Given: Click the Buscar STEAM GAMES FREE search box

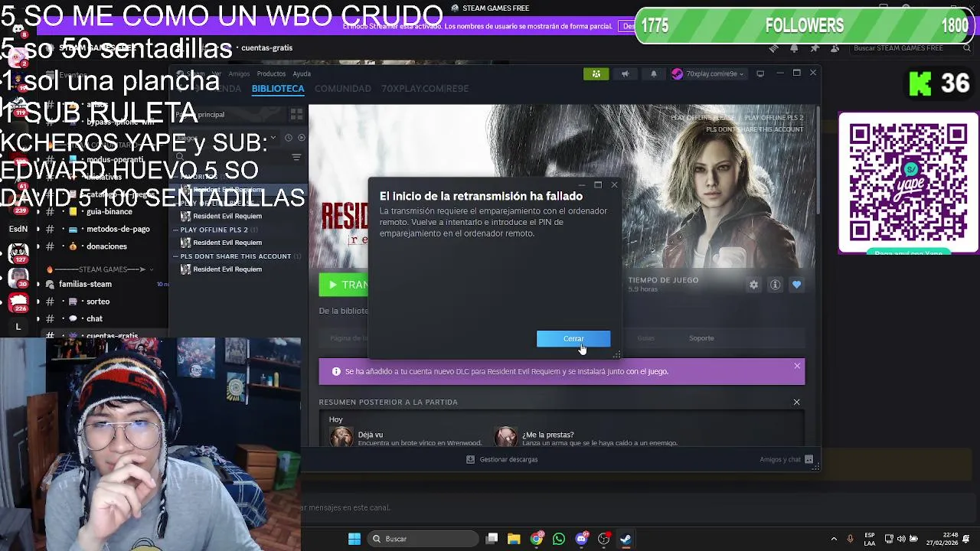Looking at the screenshot, I should [911, 47].
